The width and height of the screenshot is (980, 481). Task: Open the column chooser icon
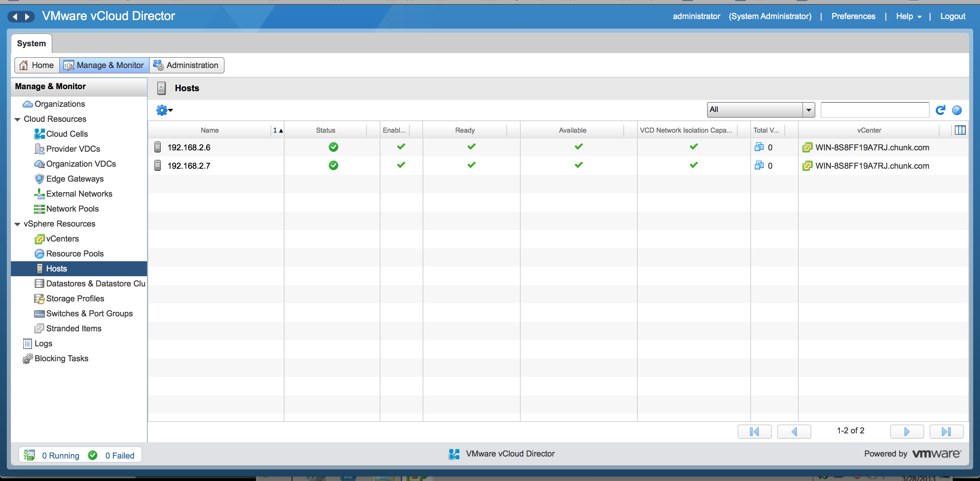[960, 130]
